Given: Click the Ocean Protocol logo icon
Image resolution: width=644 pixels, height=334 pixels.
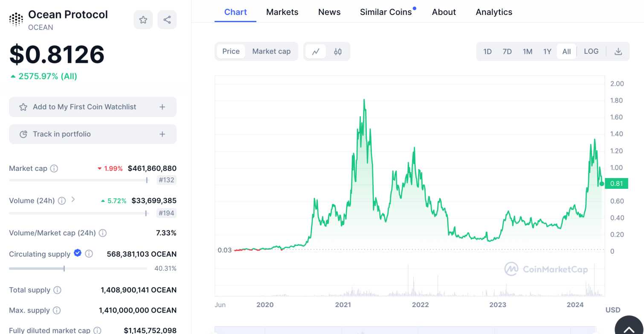Looking at the screenshot, I should pos(16,20).
